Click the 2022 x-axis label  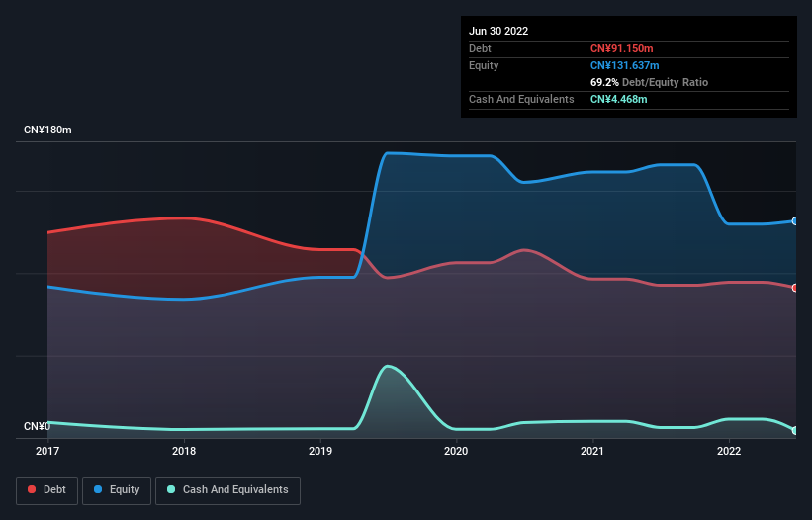pos(729,451)
